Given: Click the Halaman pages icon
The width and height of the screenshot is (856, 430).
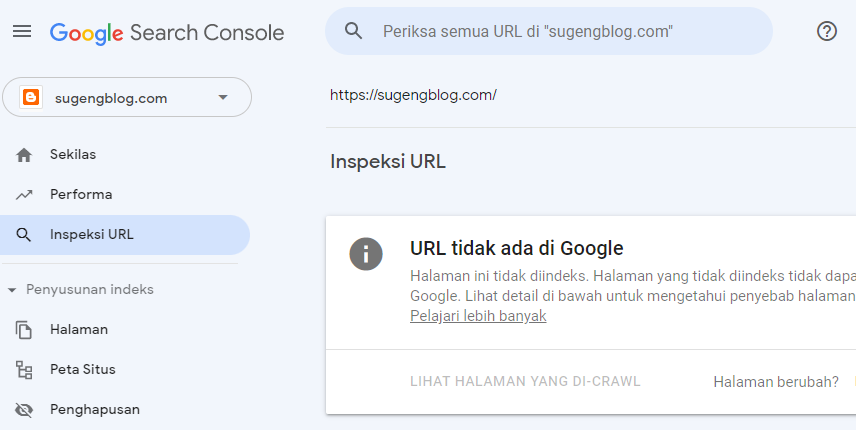Looking at the screenshot, I should point(24,329).
